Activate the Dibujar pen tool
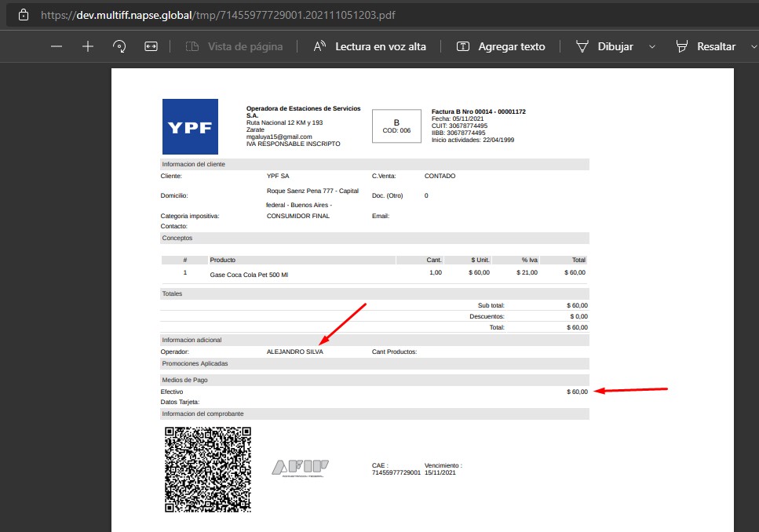This screenshot has width=759, height=532. 604,47
